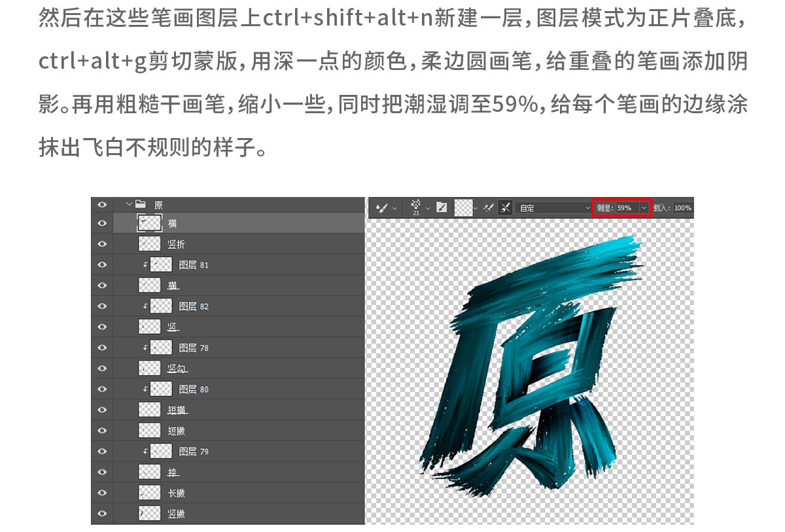Hide the 原 group with its eye icon
Screen dimensions: 785x532
pyautogui.click(x=102, y=205)
